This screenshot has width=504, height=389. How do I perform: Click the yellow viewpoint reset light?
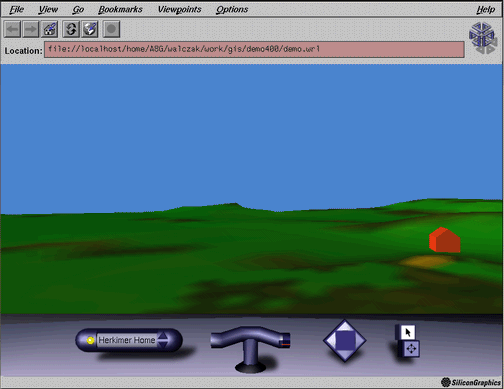(x=90, y=340)
